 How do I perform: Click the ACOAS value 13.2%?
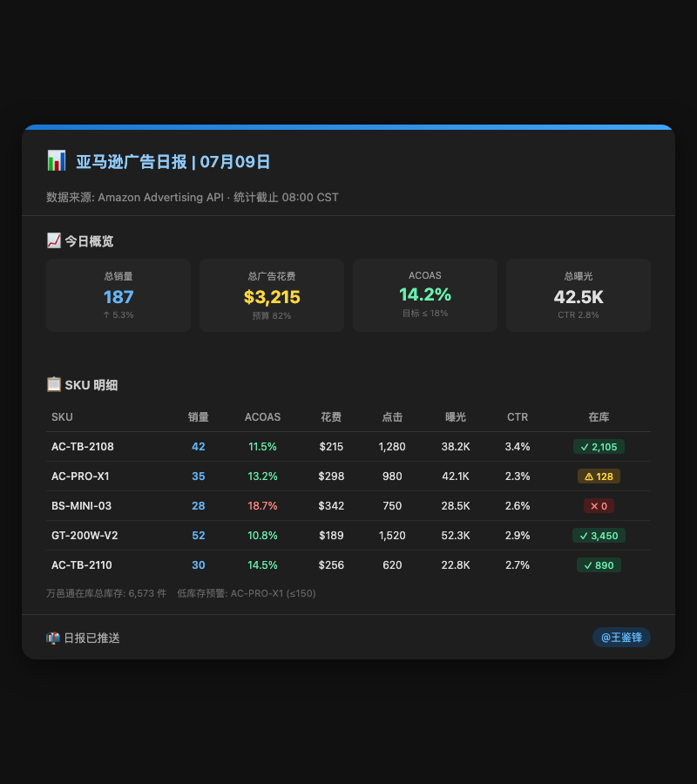(262, 476)
